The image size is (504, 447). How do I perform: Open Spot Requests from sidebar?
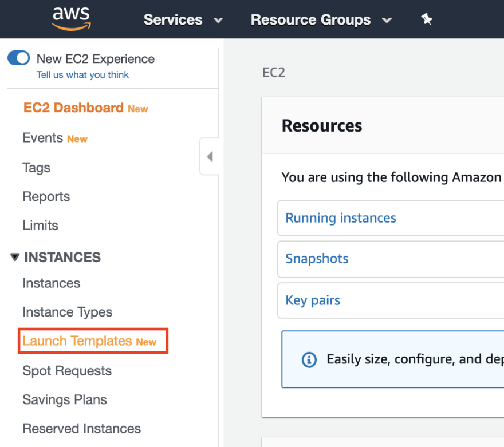click(x=67, y=371)
